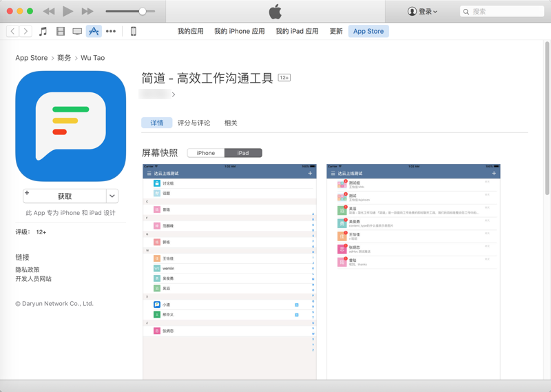
Task: Go back with the left arrow
Action: [12, 31]
